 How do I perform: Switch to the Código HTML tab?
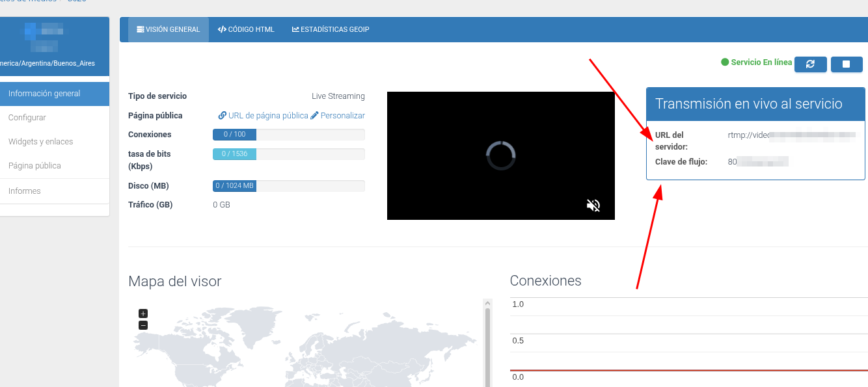[246, 29]
